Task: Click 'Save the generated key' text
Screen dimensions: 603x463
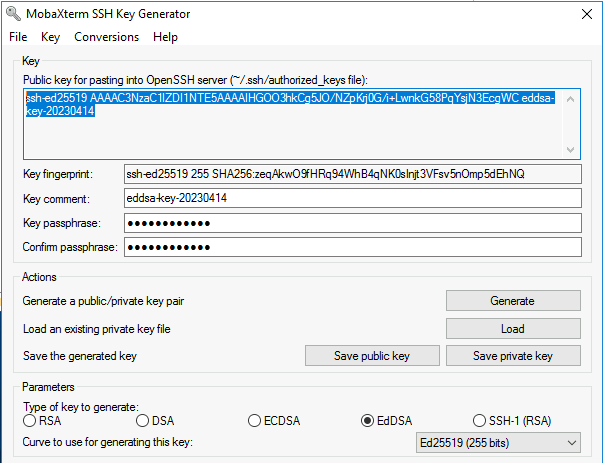Action: (80, 356)
